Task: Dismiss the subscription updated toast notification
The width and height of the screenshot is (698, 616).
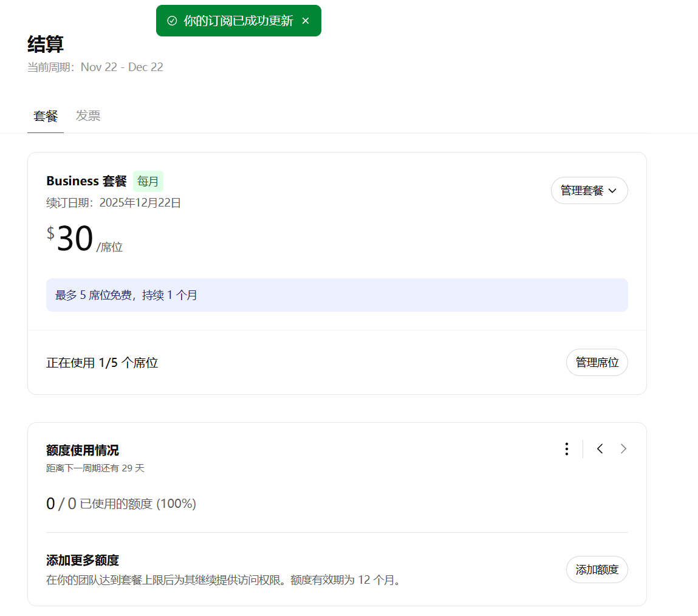Action: tap(306, 21)
